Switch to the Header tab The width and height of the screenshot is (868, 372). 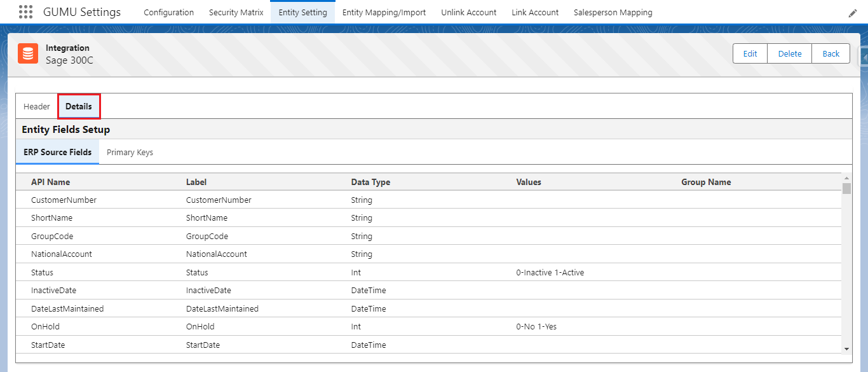click(37, 106)
